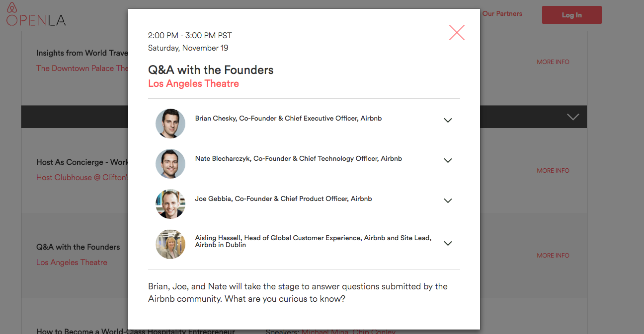
Task: Click Brian Chesky's profile photo
Action: (x=170, y=124)
